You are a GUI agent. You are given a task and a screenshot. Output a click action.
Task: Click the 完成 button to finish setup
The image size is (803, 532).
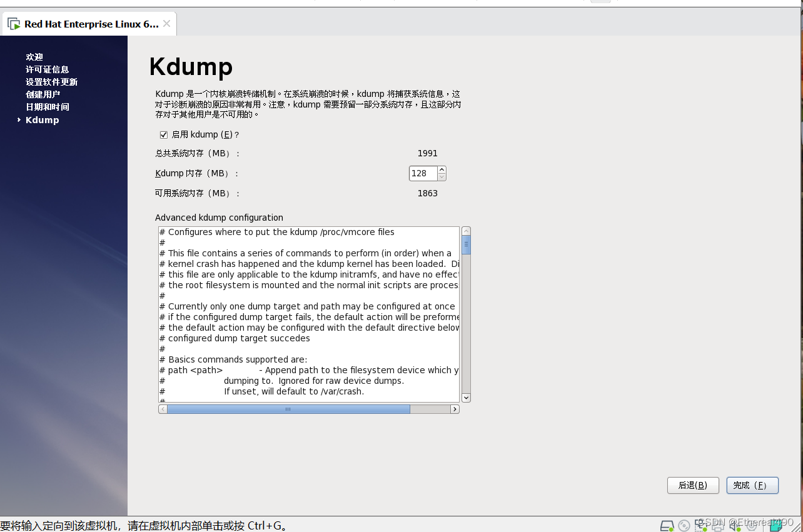tap(752, 485)
